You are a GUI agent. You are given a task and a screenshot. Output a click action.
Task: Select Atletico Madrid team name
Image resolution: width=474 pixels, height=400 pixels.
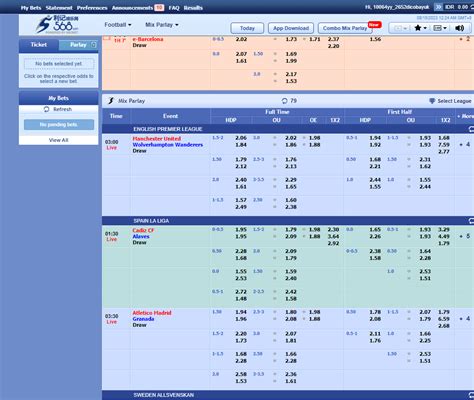tap(152, 313)
